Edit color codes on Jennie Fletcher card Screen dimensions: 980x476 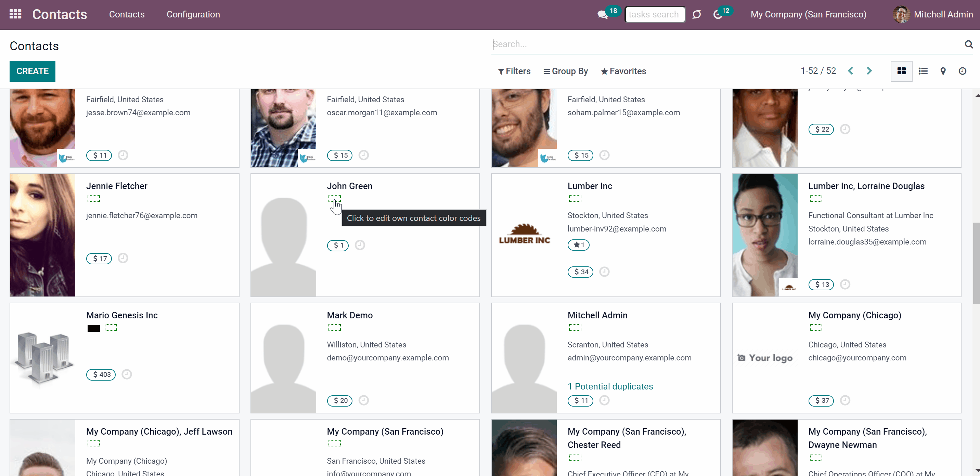94,198
